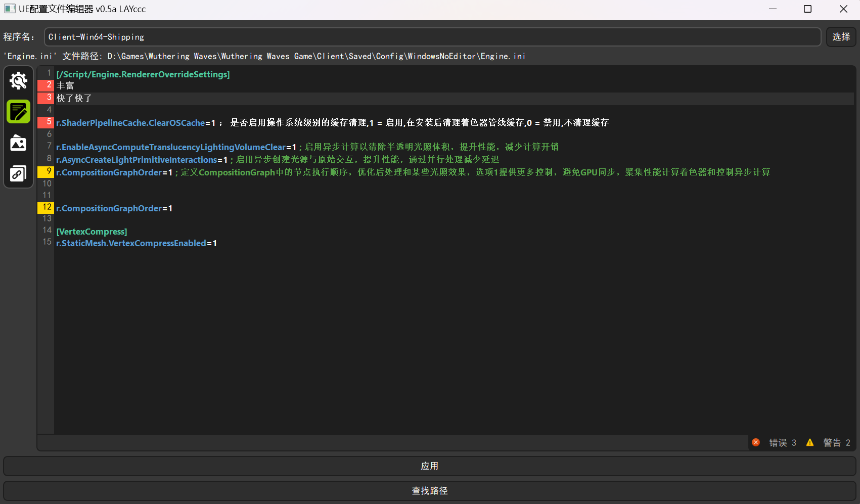
Task: Click the [VertexCompress] section header line
Action: click(x=92, y=232)
